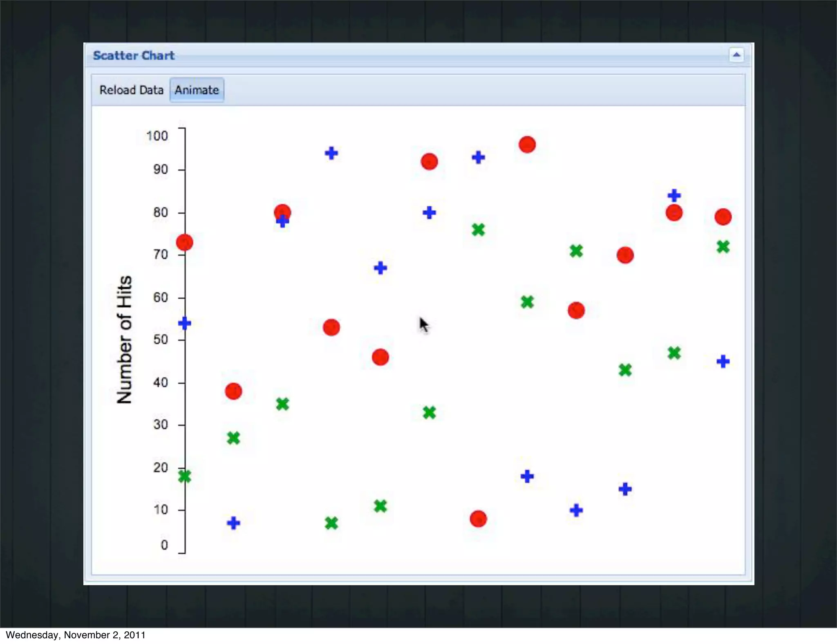This screenshot has width=837, height=644.
Task: Click the green cross near value 76
Action: (x=478, y=230)
